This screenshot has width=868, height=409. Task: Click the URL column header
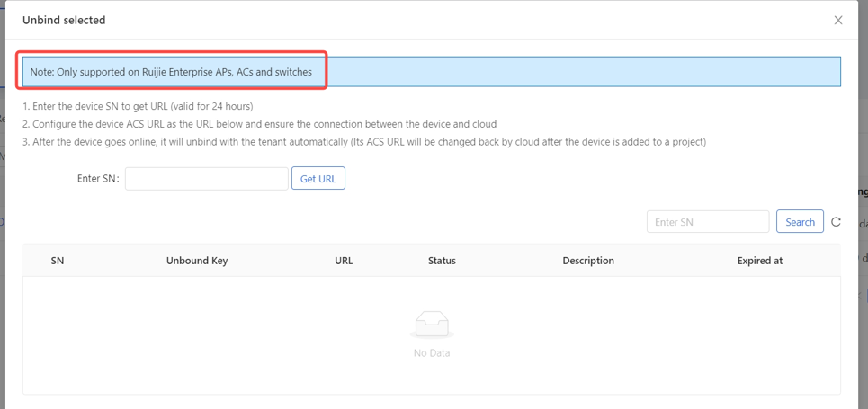(344, 261)
